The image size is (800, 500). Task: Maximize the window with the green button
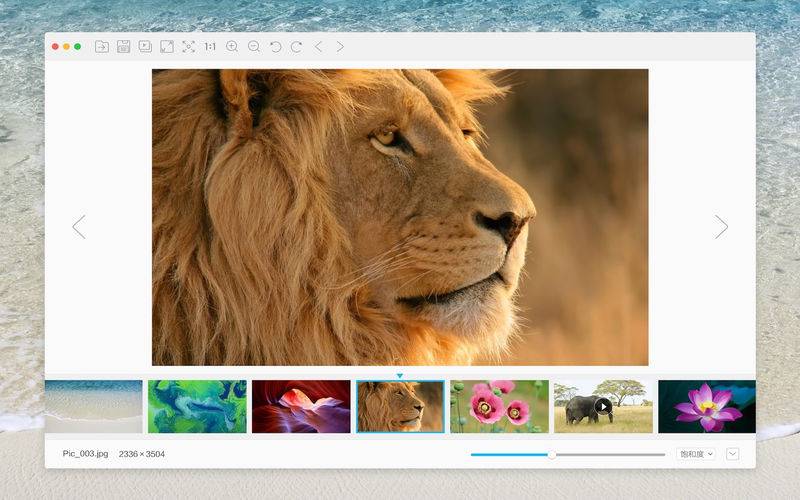tap(78, 46)
